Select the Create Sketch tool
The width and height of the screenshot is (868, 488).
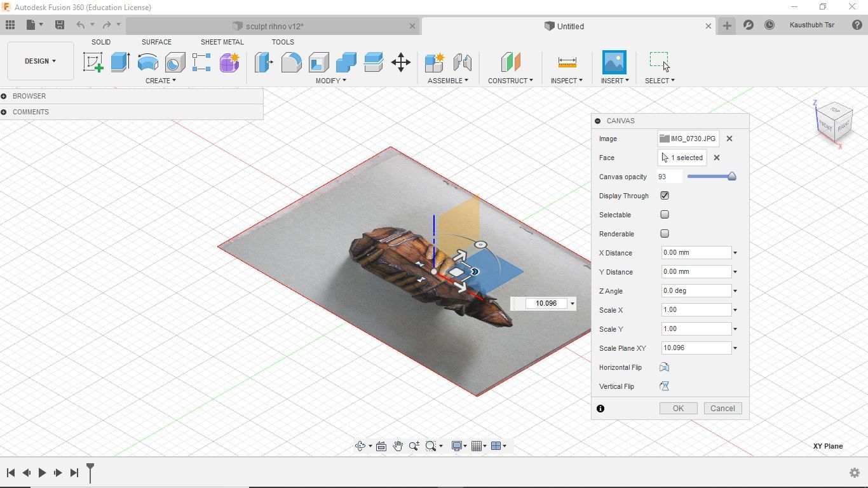click(x=93, y=62)
